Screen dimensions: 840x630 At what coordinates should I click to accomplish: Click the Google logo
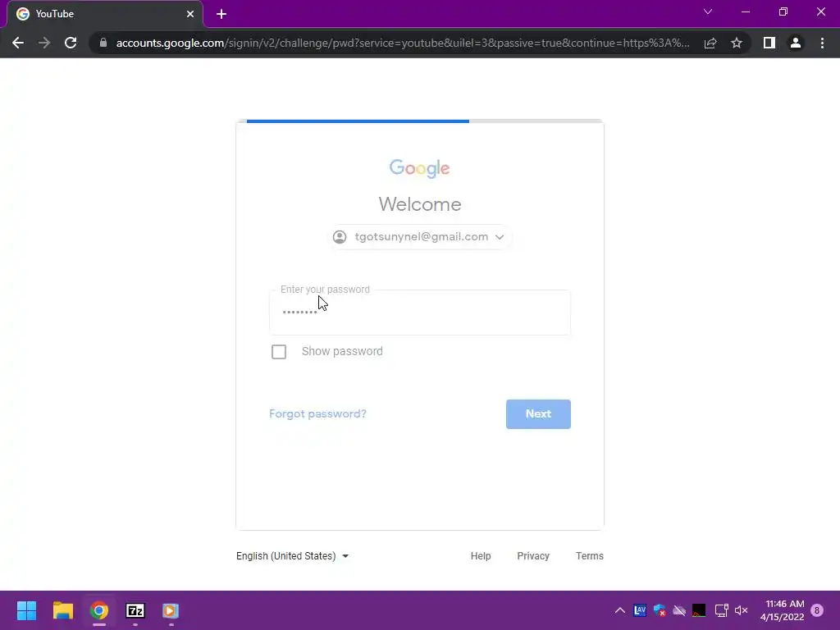point(419,168)
